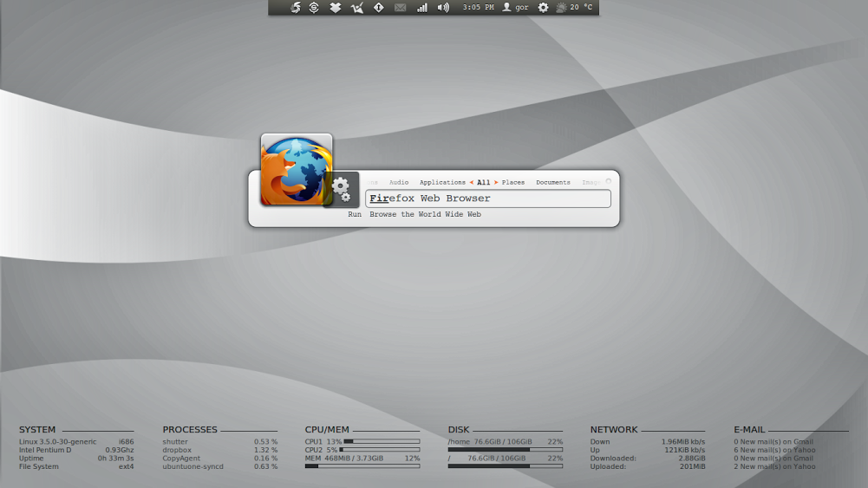The width and height of the screenshot is (868, 488).
Task: Click the network signal bars icon
Action: (x=421, y=7)
